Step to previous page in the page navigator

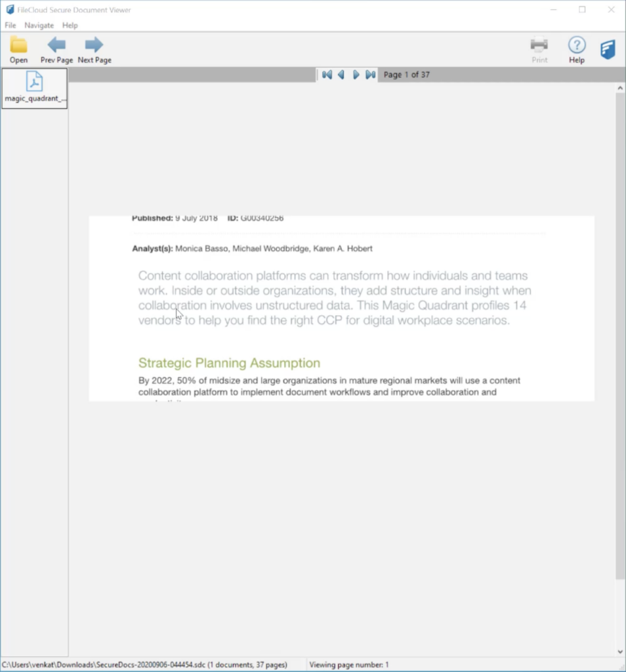pyautogui.click(x=341, y=75)
